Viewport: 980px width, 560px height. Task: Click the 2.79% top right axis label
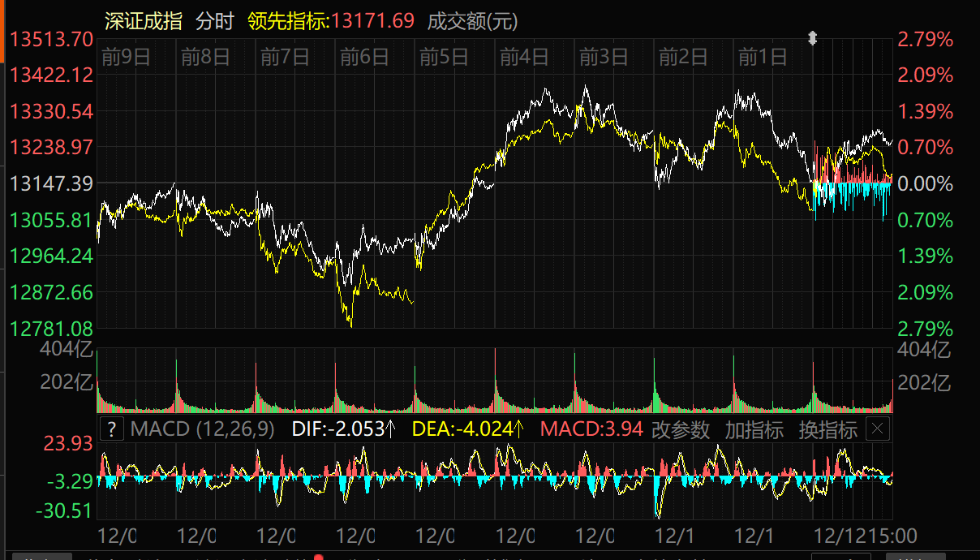925,39
